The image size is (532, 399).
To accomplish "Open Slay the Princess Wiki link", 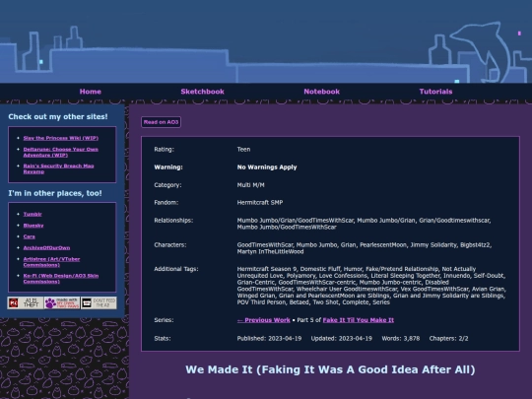I will pyautogui.click(x=61, y=138).
